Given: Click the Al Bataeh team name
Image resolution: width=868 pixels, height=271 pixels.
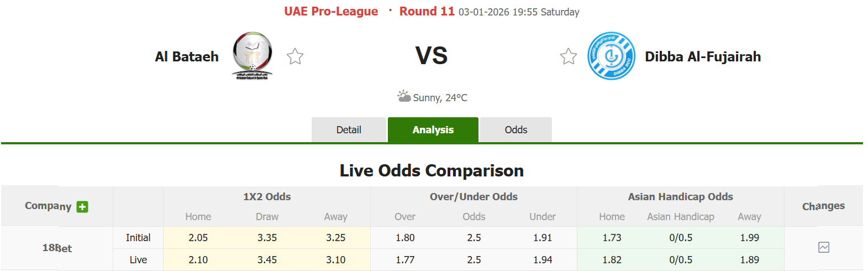Looking at the screenshot, I should [x=187, y=56].
